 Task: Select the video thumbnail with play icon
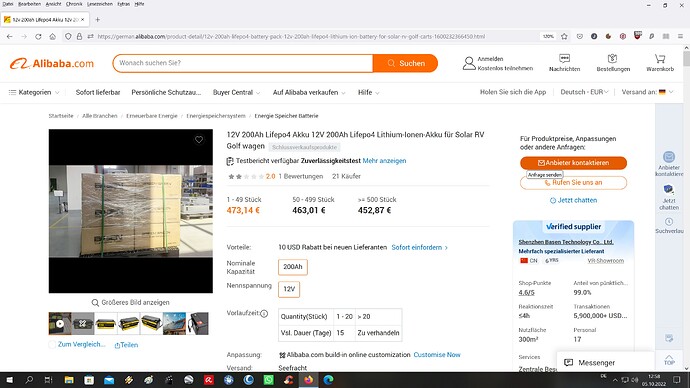[60, 324]
